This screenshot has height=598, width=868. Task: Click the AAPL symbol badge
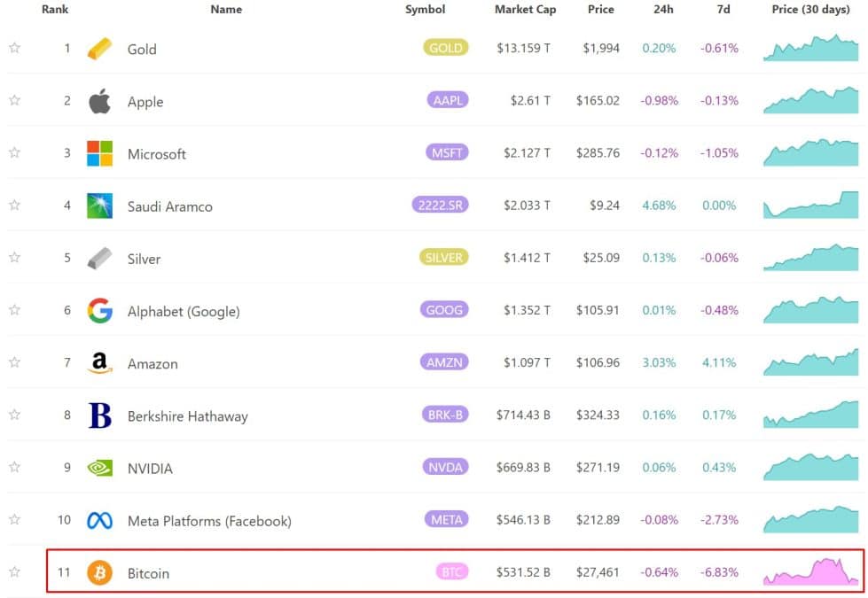(448, 100)
